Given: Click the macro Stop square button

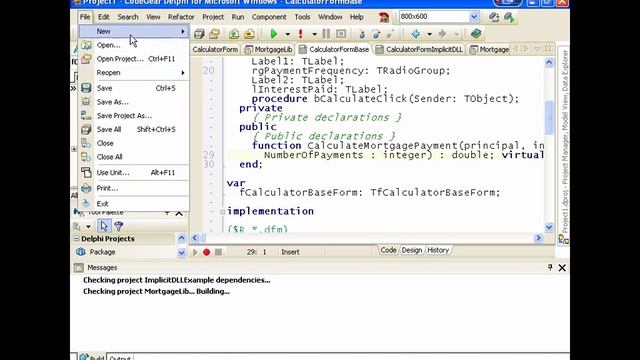Looking at the screenshot, I should pyautogui.click(x=218, y=252).
